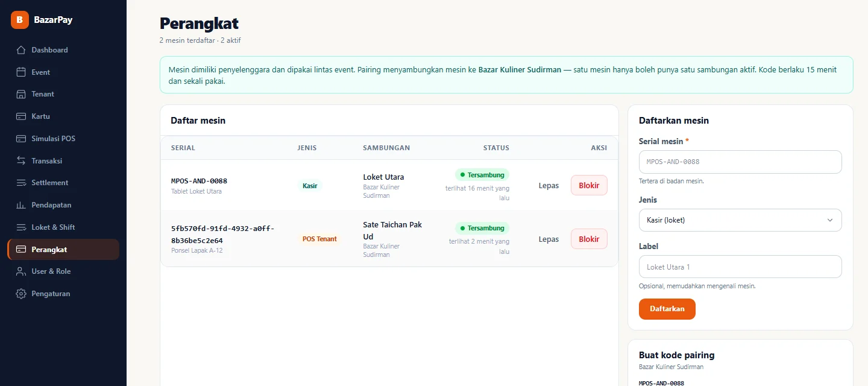Click serial text MPOS-AND-0088 in table
The image size is (868, 386).
pos(199,181)
